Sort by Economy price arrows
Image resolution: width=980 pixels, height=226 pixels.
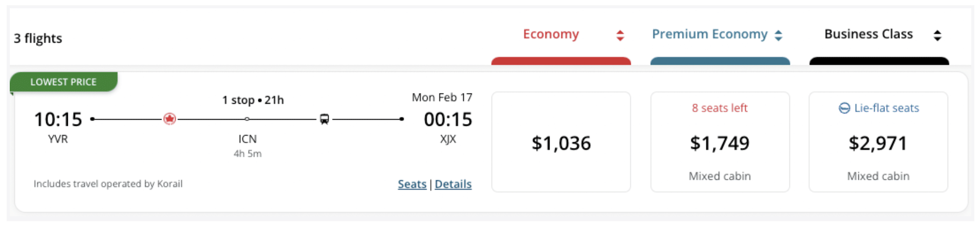click(620, 35)
